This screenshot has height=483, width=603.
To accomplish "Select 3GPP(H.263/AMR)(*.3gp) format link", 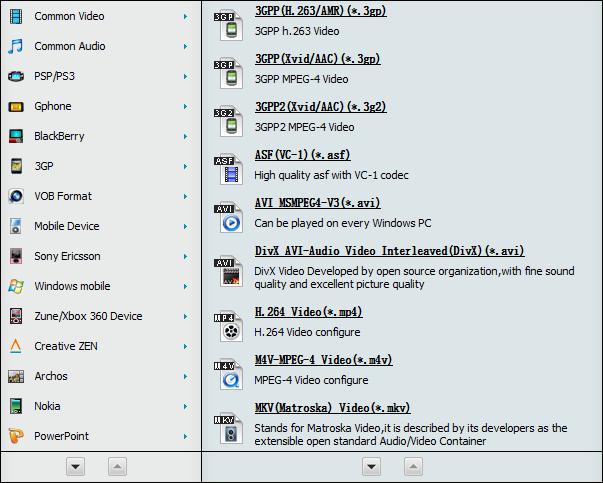I will pos(321,10).
